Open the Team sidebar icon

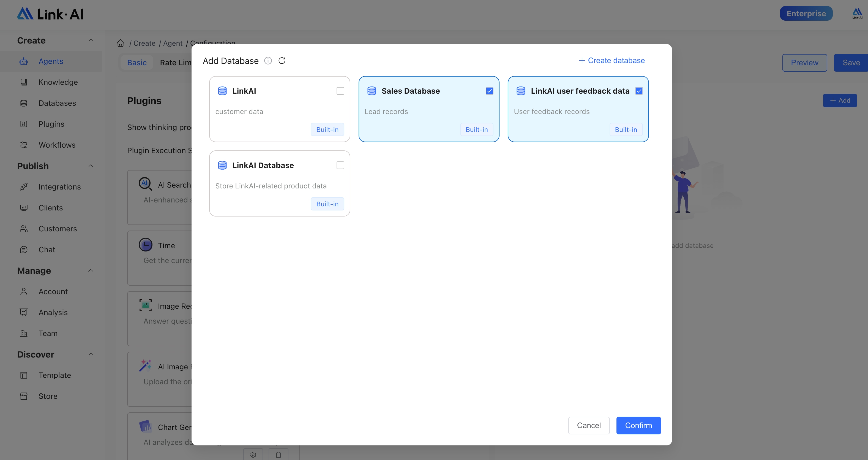(24, 333)
